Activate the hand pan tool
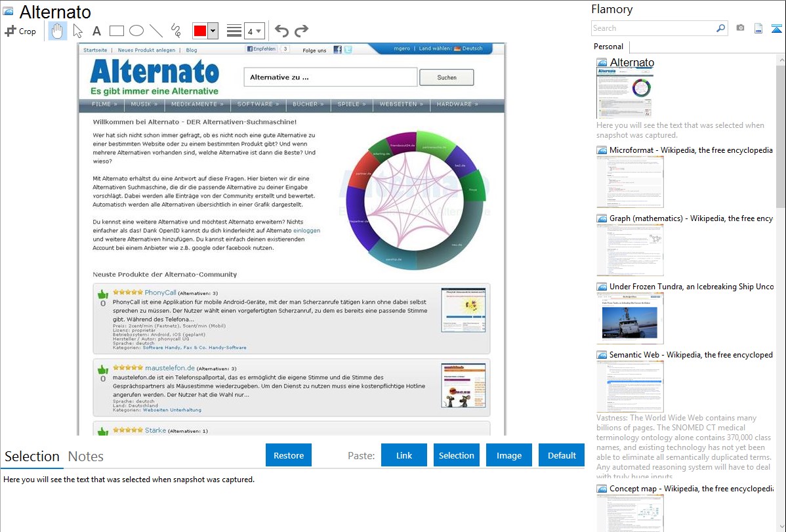 click(57, 31)
